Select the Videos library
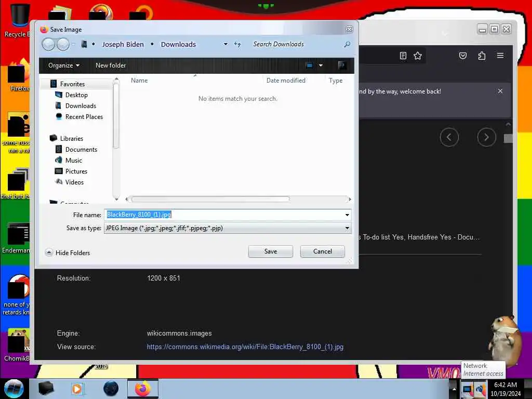 coord(74,182)
